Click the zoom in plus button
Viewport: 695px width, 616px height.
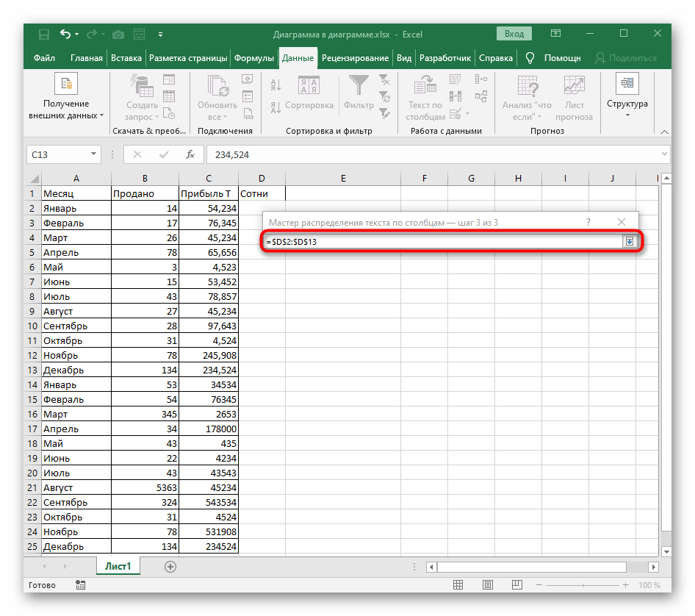point(625,585)
